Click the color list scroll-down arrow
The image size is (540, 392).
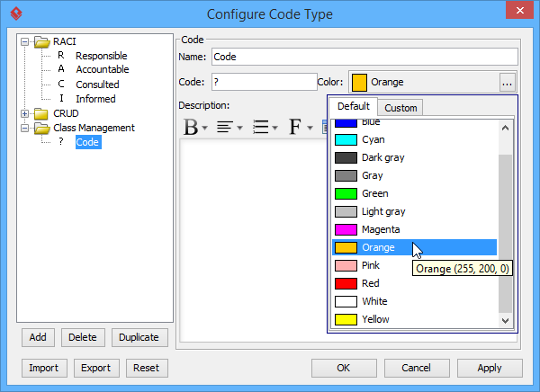[x=505, y=321]
